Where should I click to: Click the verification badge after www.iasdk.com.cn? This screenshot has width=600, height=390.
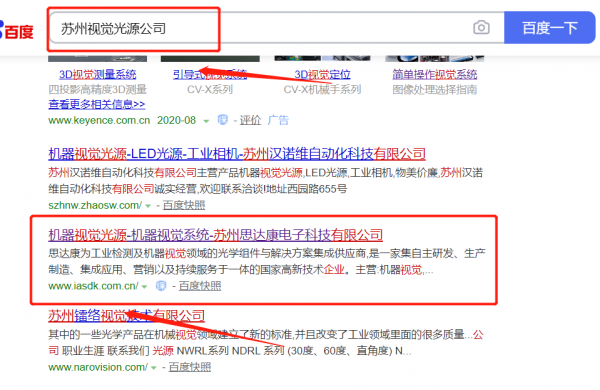[x=161, y=286]
